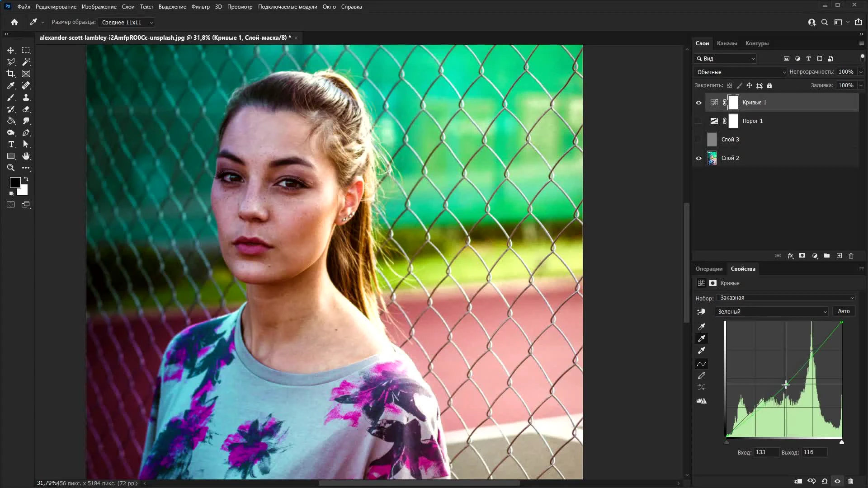868x488 pixels.
Task: Open the Фильтр menu
Action: (200, 7)
